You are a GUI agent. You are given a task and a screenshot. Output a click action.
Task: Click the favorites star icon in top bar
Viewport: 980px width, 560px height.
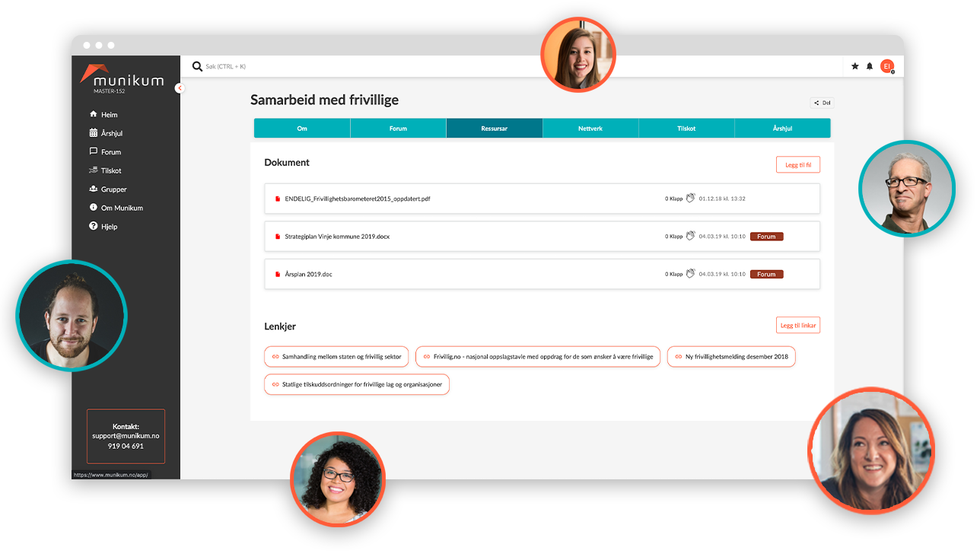(854, 67)
